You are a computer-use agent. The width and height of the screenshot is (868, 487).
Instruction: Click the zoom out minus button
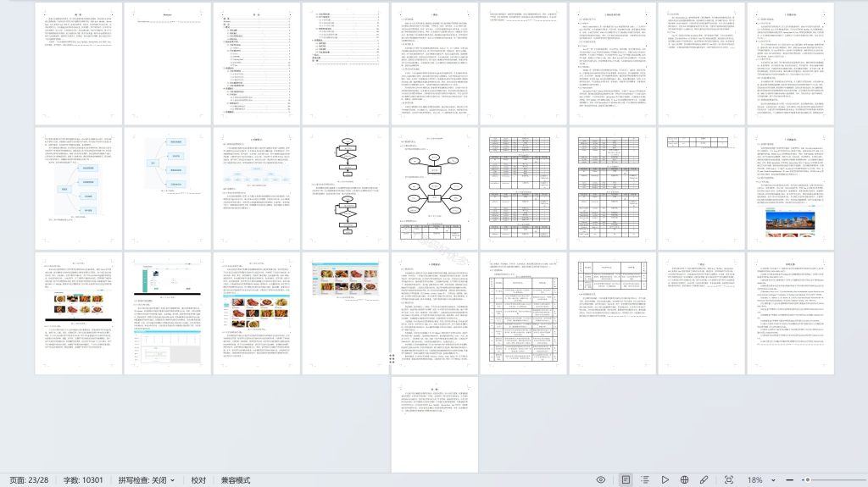click(789, 480)
